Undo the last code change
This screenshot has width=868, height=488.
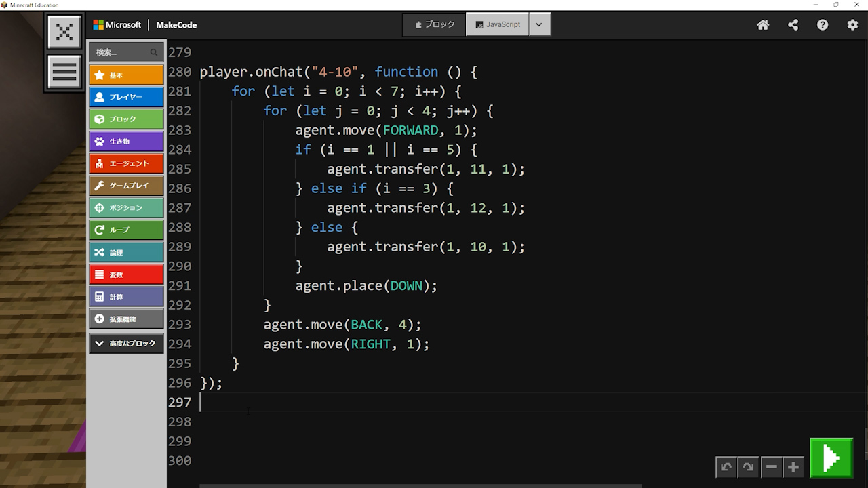pyautogui.click(x=726, y=467)
